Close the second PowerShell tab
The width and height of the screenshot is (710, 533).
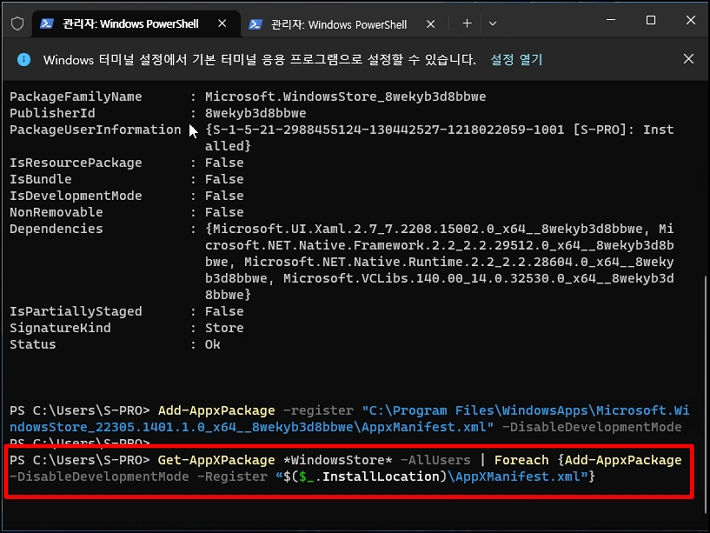431,24
